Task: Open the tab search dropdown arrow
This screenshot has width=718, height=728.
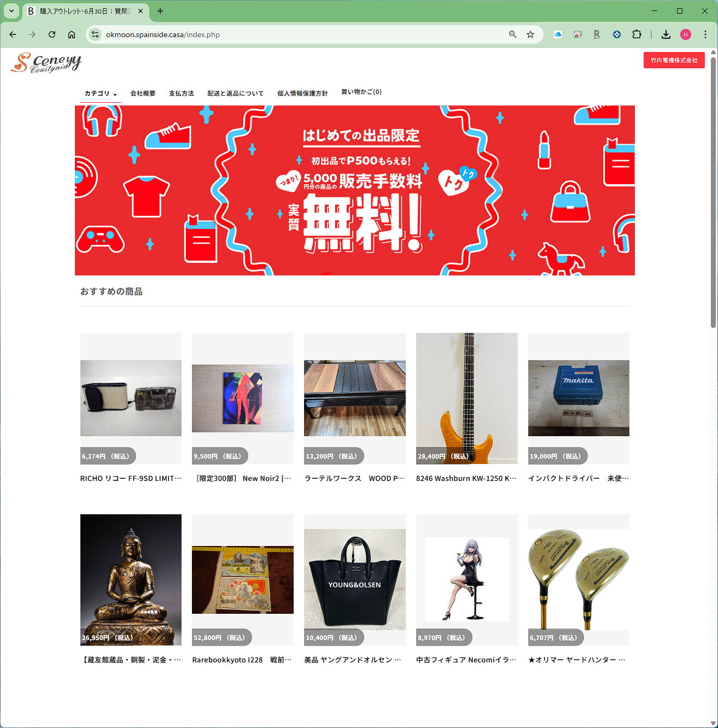Action: point(11,11)
